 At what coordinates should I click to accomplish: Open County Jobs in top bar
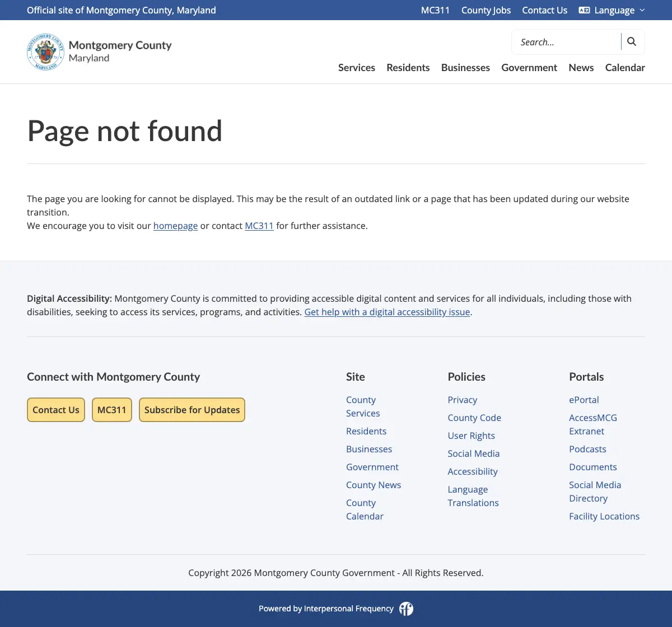point(486,10)
